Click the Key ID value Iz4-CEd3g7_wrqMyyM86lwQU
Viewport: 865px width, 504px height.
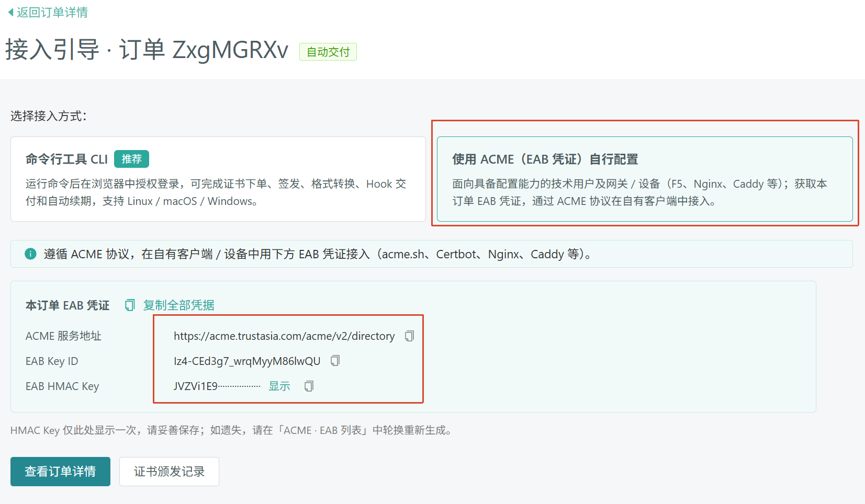[247, 361]
